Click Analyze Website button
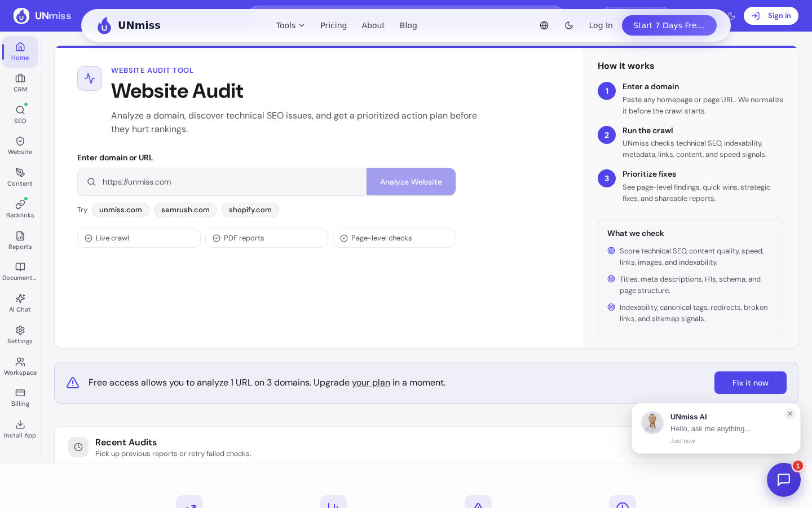Viewport: 812px width, 508px height. (411, 182)
